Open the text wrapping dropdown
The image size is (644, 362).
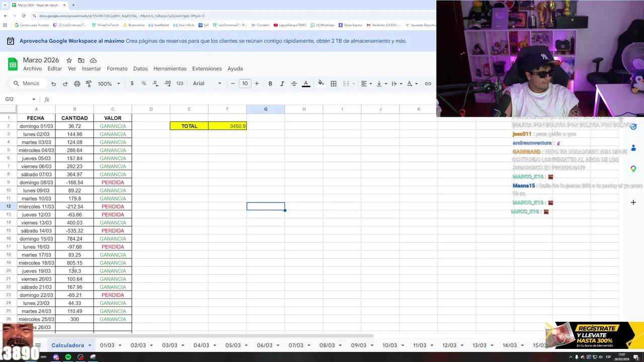click(x=397, y=83)
